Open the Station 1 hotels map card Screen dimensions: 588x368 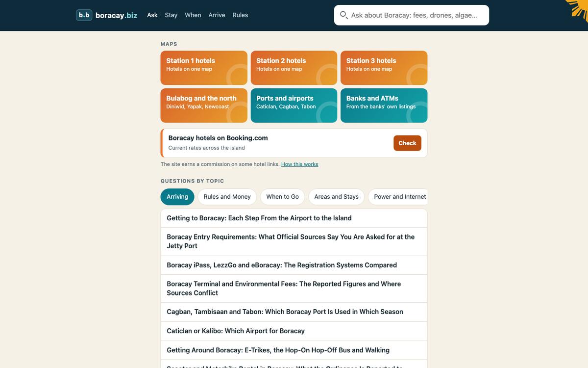(204, 68)
